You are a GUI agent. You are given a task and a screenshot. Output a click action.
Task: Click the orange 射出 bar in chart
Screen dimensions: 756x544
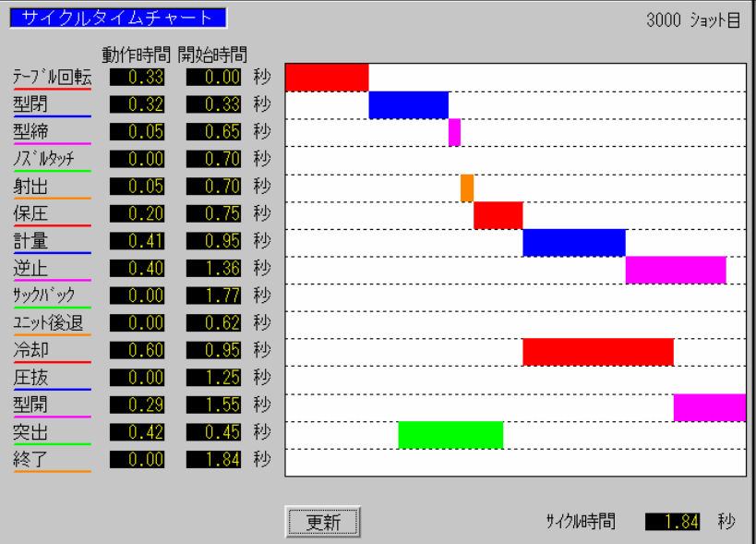[467, 188]
